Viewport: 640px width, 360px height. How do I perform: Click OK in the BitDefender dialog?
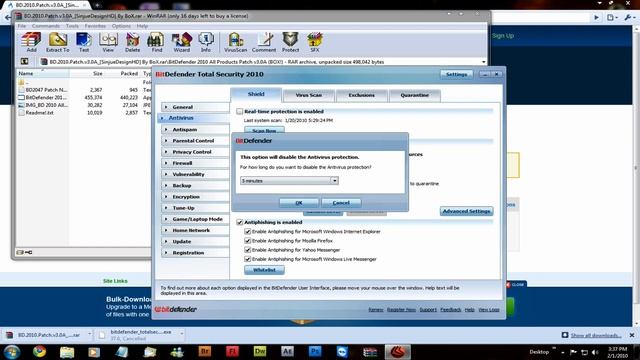[299, 203]
